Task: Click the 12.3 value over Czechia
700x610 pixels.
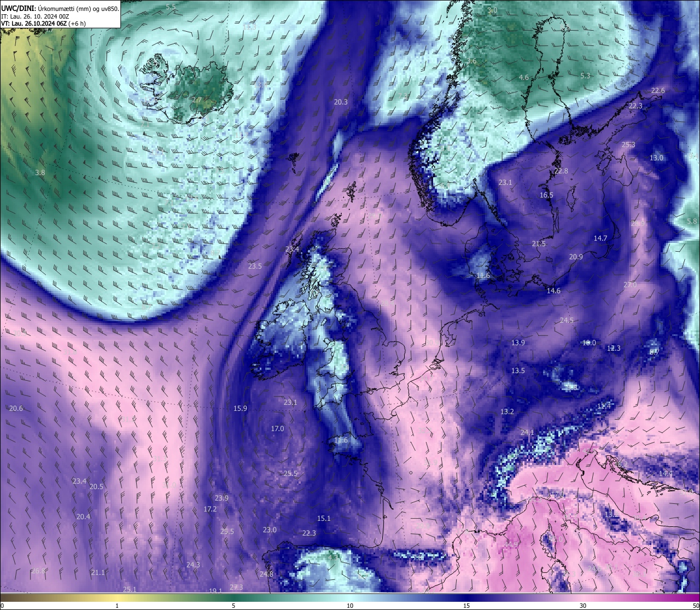Action: (614, 348)
